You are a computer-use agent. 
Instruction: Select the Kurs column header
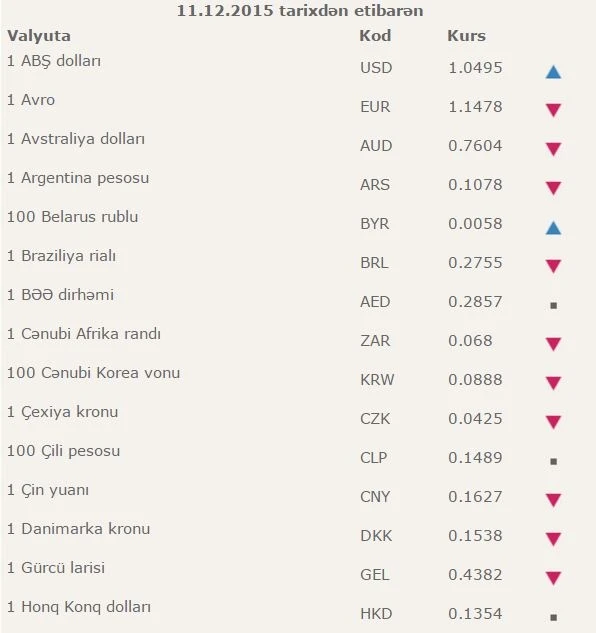(466, 36)
